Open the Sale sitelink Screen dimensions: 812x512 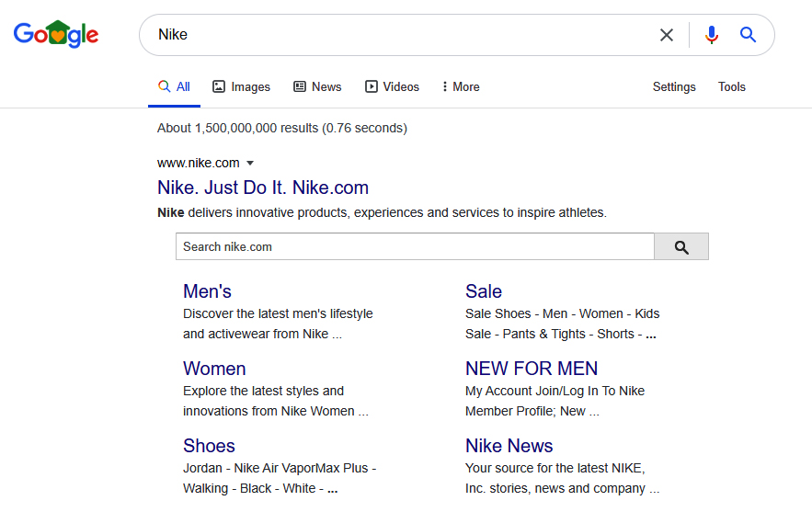coord(484,291)
